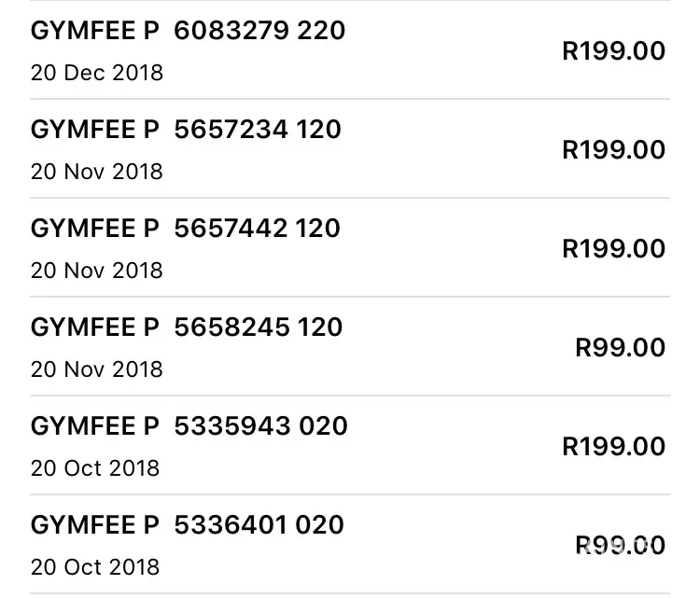The width and height of the screenshot is (700, 598).
Task: Click the R199.00 amount for 20 Dec
Action: click(613, 50)
